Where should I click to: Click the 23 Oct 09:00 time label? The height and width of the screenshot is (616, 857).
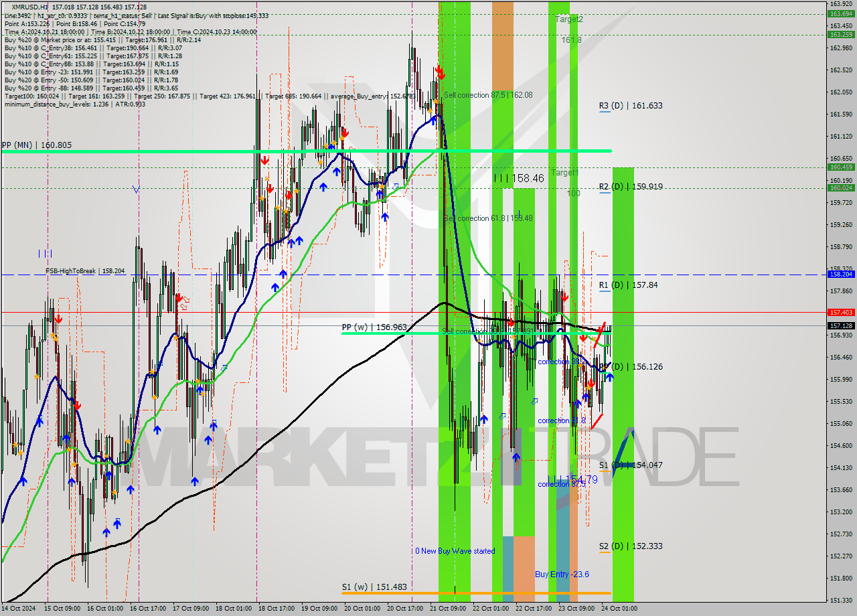point(576,609)
